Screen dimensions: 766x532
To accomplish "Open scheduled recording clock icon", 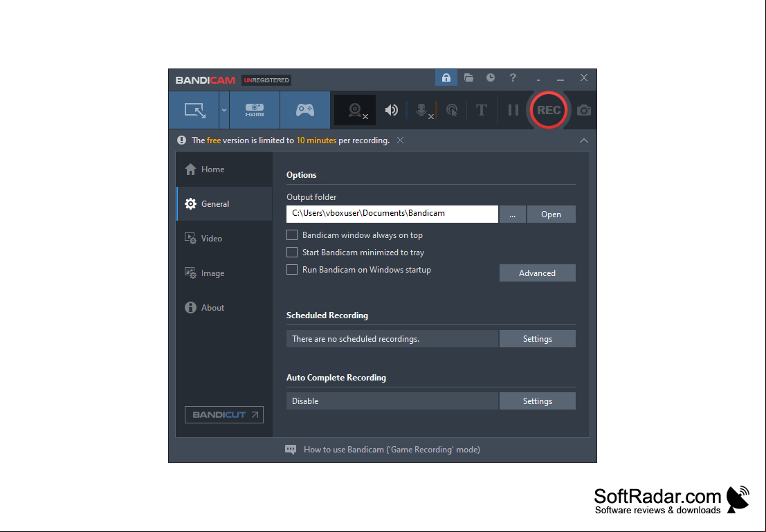I will coord(491,77).
